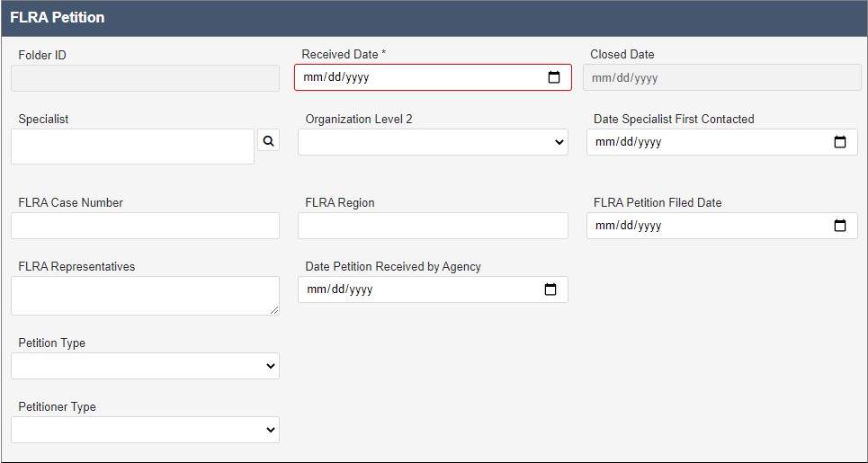This screenshot has height=463, width=868.
Task: Click the disabled Closed Date field
Action: [x=722, y=78]
